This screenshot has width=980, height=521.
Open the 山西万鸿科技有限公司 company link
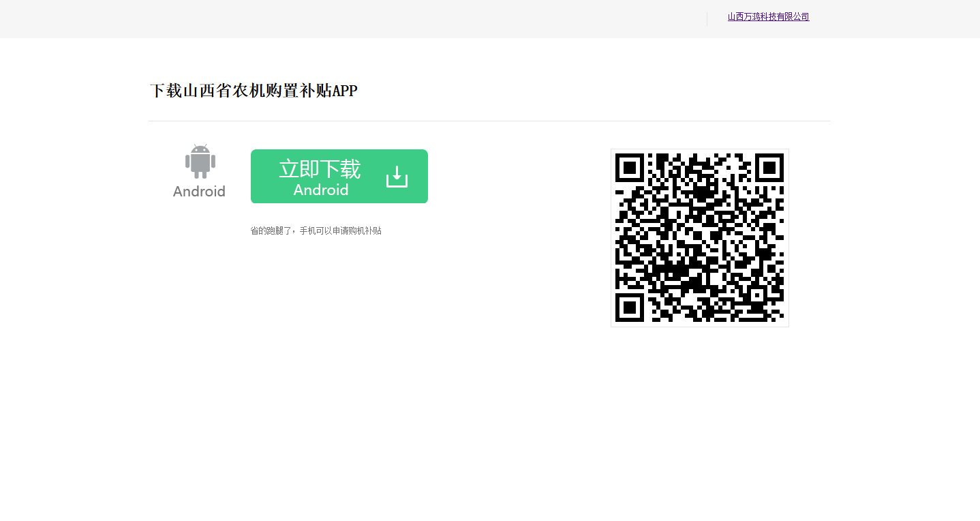coord(768,16)
